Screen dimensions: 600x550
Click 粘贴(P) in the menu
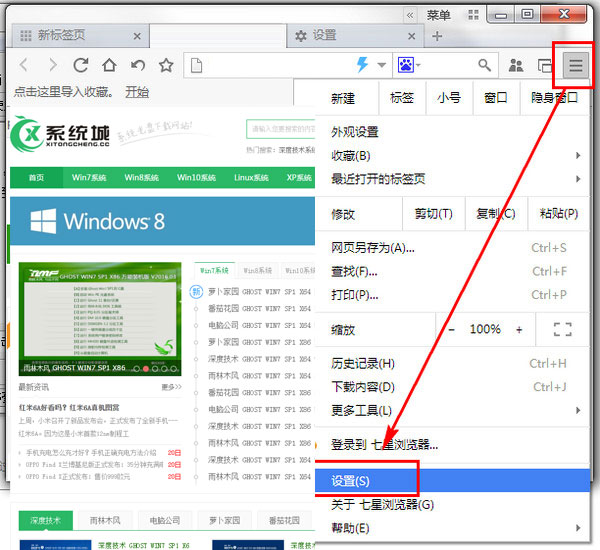point(559,214)
